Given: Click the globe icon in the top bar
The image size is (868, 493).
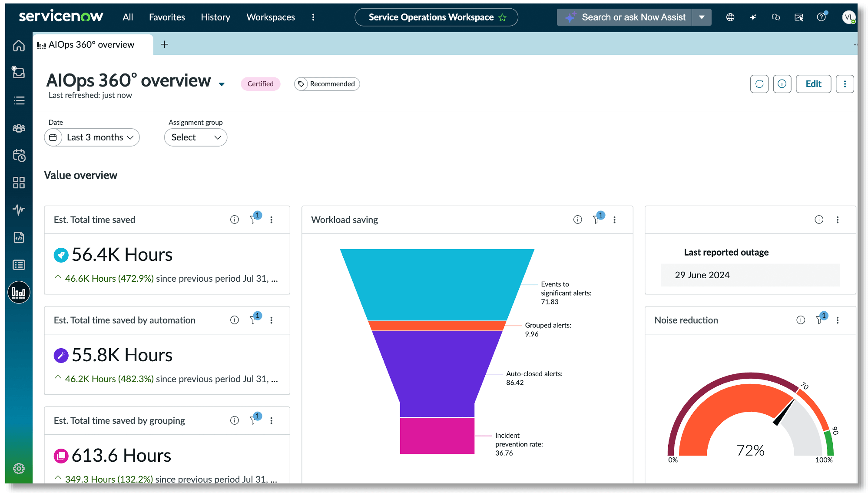Looking at the screenshot, I should [730, 17].
